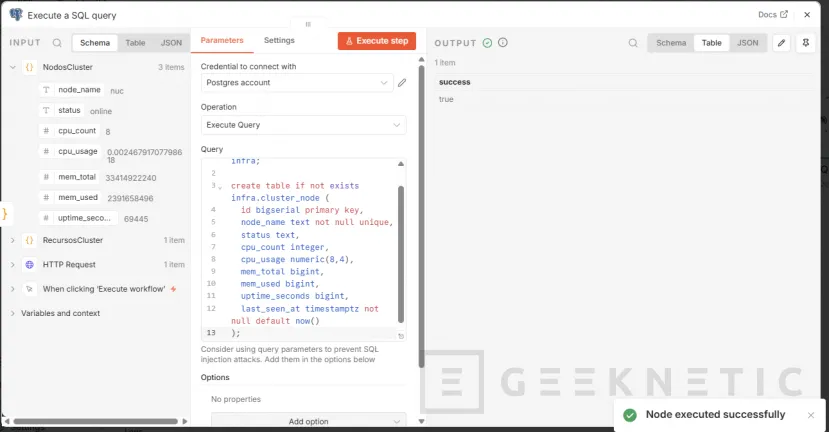Image resolution: width=829 pixels, height=432 pixels.
Task: Fold the code at line 3
Action: click(x=220, y=187)
